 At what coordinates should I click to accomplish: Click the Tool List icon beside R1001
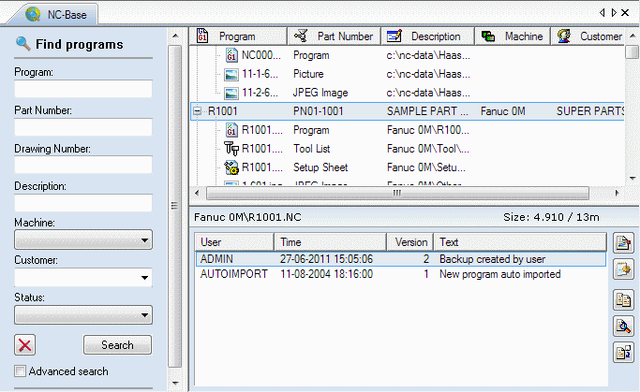tap(231, 149)
